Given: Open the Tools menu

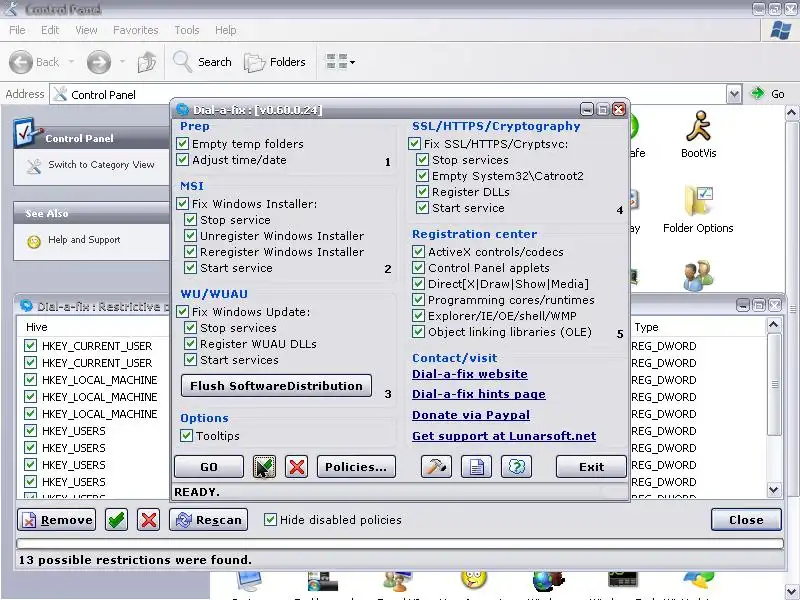Looking at the screenshot, I should coord(187,30).
